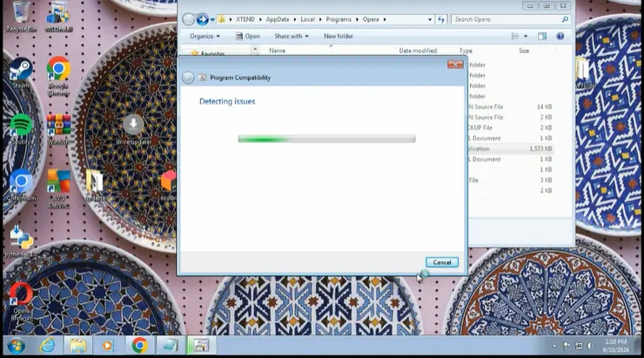Click the network icon in system tray

pos(579,346)
